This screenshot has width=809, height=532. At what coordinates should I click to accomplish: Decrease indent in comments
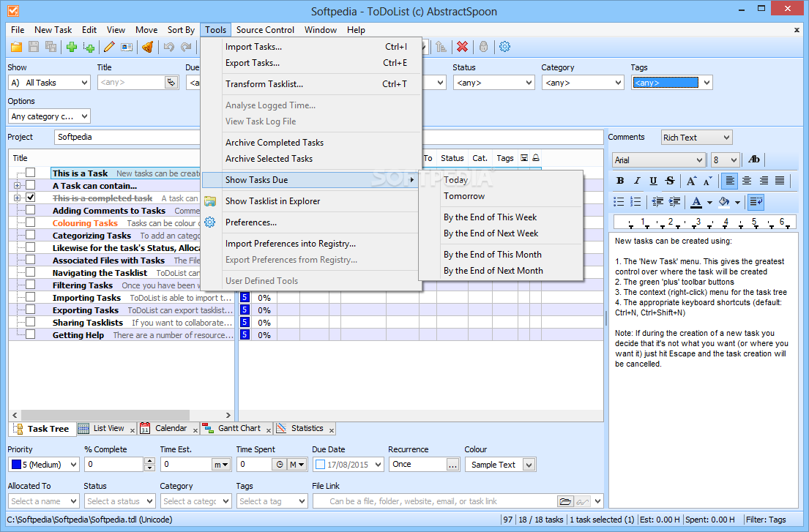pyautogui.click(x=657, y=201)
